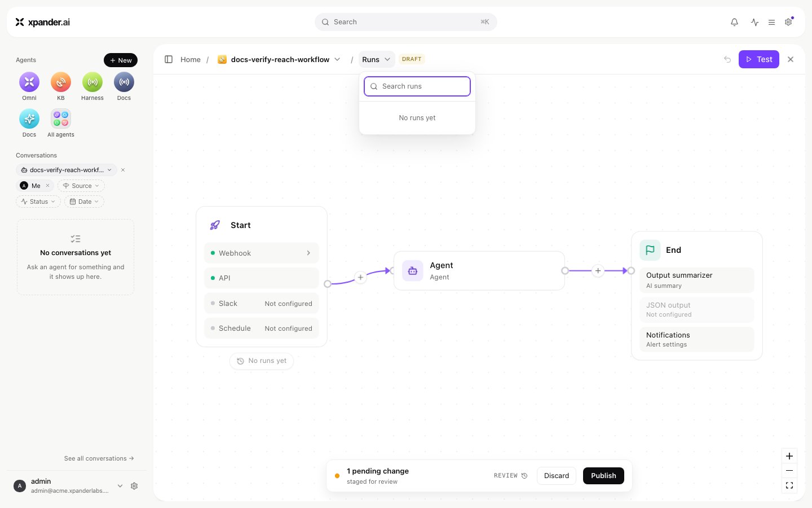Open the Date filter dropdown
Viewport: 812px width, 508px height.
tap(84, 202)
